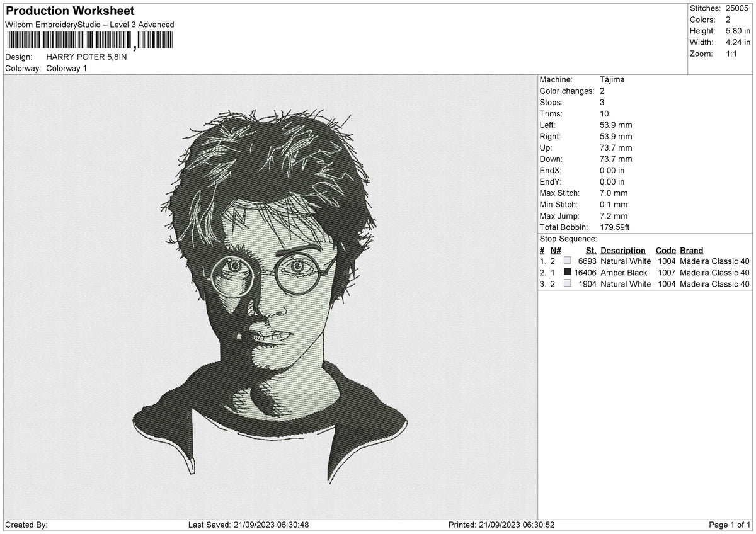Select the 'Stop Sequence:' heading
The width and height of the screenshot is (756, 534).
[x=568, y=239]
